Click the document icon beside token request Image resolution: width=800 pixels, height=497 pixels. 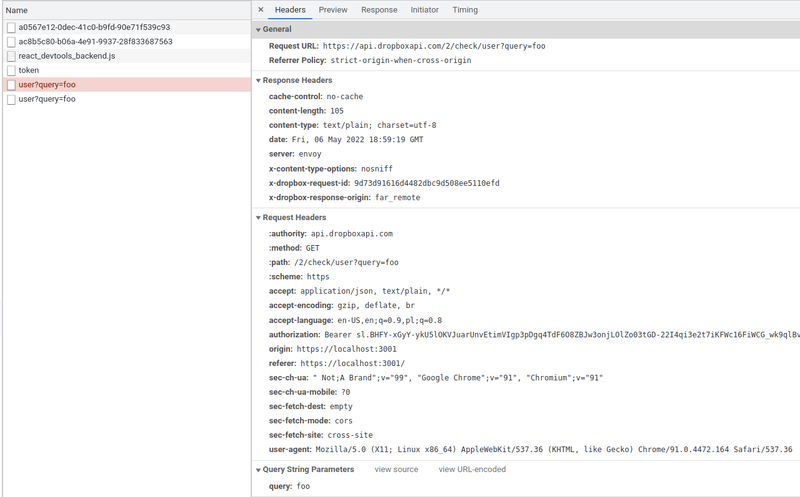[11, 71]
